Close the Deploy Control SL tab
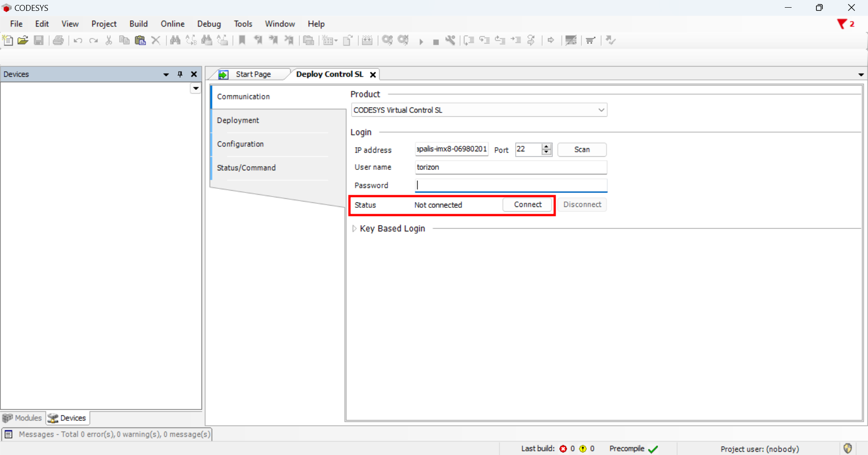Image resolution: width=868 pixels, height=455 pixels. 373,75
